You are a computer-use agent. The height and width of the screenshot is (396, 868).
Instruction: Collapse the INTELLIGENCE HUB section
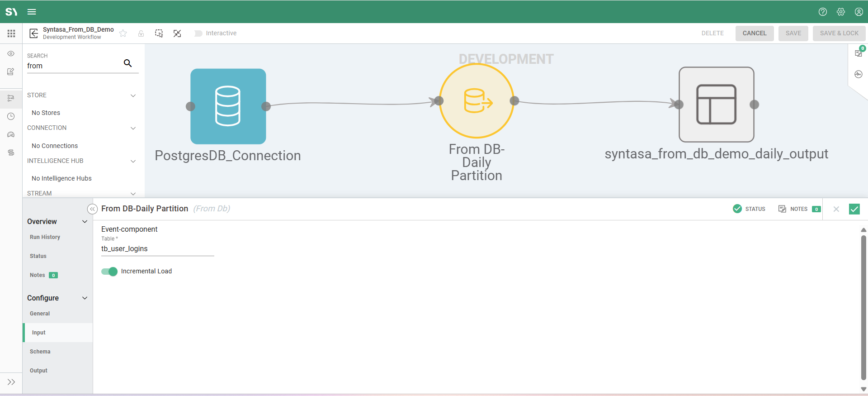(133, 161)
